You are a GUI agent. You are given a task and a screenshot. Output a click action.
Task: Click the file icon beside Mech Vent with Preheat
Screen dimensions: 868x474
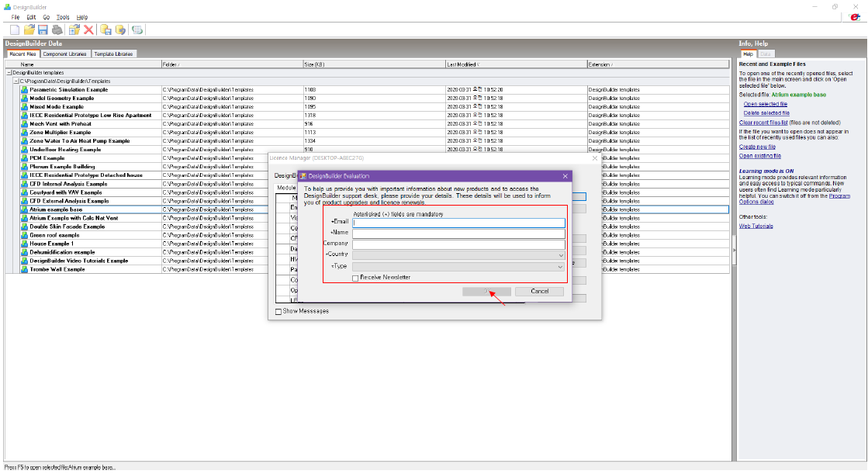(x=24, y=124)
